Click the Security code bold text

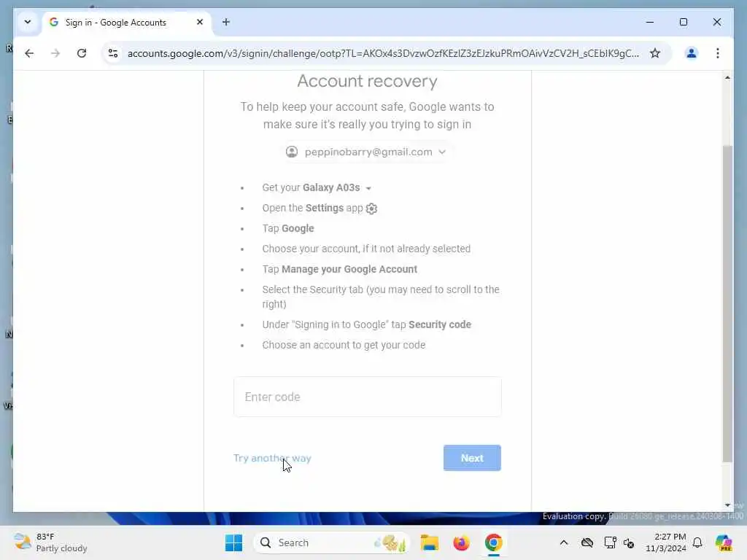click(440, 324)
